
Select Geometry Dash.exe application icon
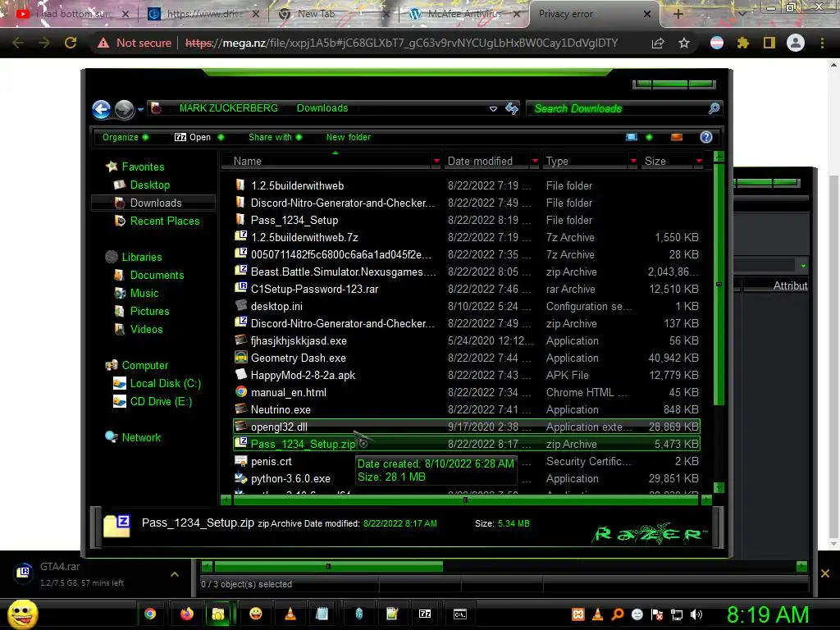240,358
